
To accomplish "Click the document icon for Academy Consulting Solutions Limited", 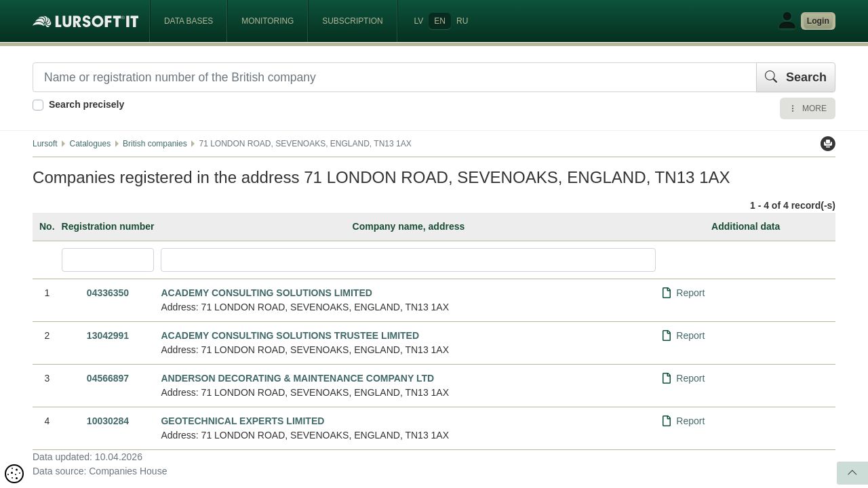I will click(667, 293).
